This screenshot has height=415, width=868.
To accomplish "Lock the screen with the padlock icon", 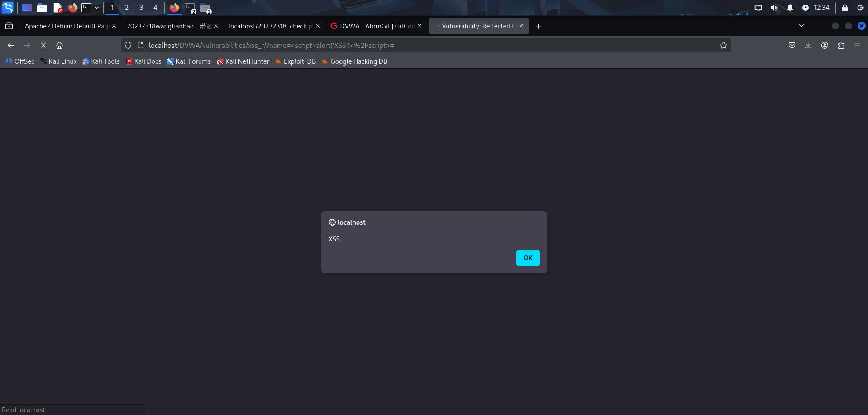I will coord(845,8).
